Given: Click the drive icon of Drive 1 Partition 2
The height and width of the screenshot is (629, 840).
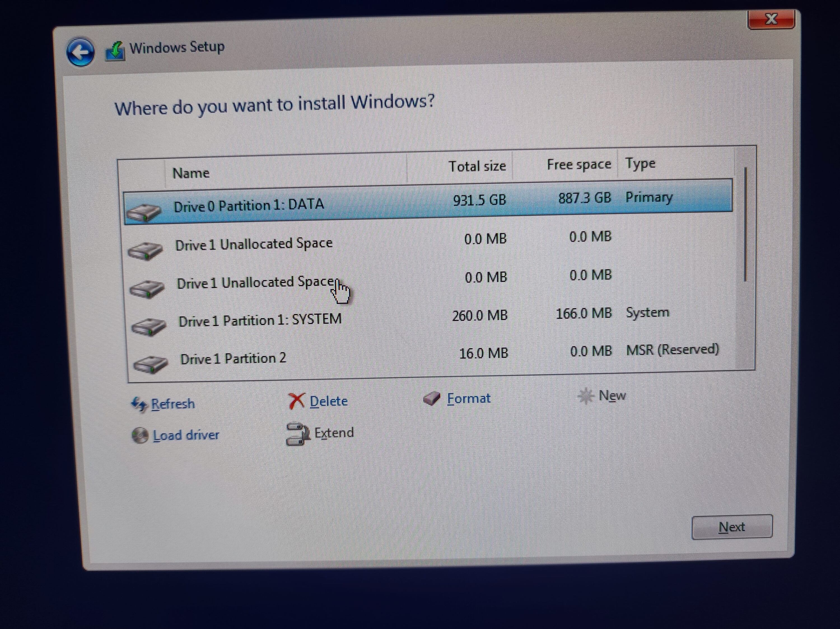Looking at the screenshot, I should pos(151,364).
